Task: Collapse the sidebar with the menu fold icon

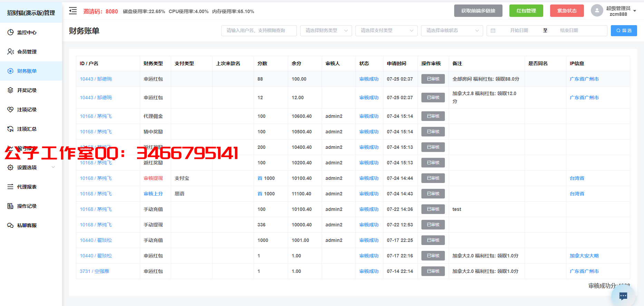Action: 73,11
